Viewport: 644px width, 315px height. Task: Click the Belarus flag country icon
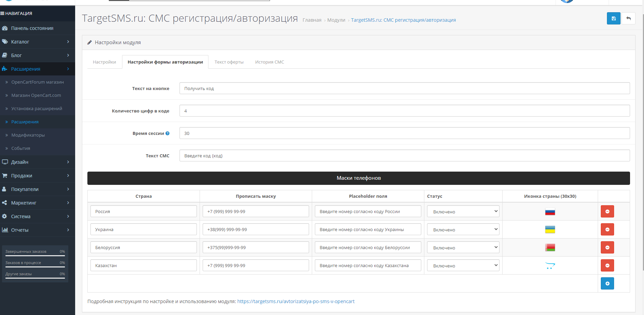coord(550,248)
